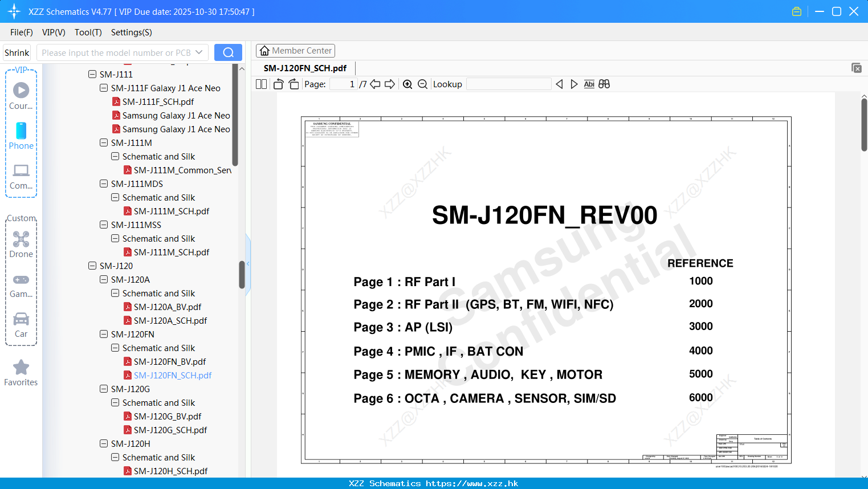Open SM-J120A_BV.pdf file
Image resolution: width=868 pixels, height=489 pixels.
coord(168,307)
